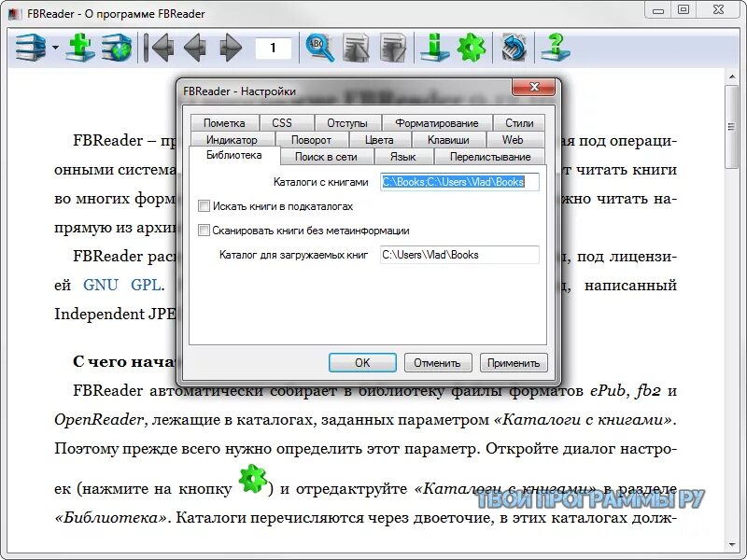Close the Настройки dialog
This screenshot has width=747, height=560.
[x=533, y=87]
